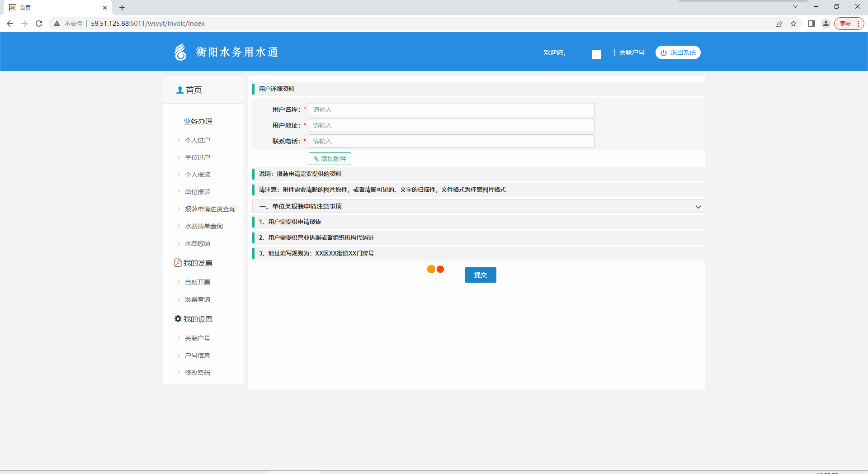Click the Hengyang water service logo icon
Image resolution: width=868 pixels, height=474 pixels.
click(x=180, y=52)
